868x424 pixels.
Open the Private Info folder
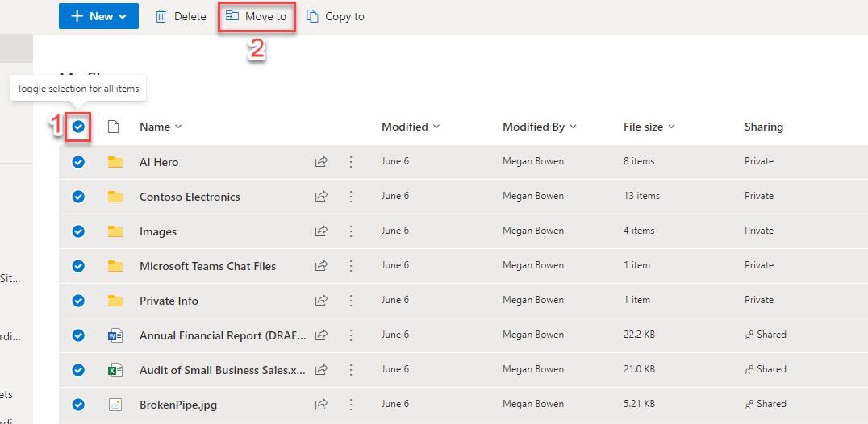point(169,301)
